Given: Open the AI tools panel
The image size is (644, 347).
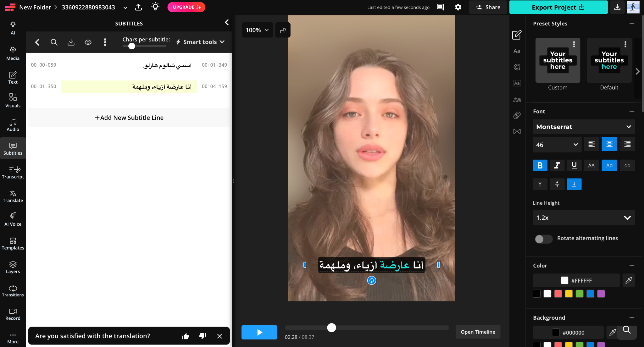Looking at the screenshot, I should pyautogui.click(x=13, y=28).
